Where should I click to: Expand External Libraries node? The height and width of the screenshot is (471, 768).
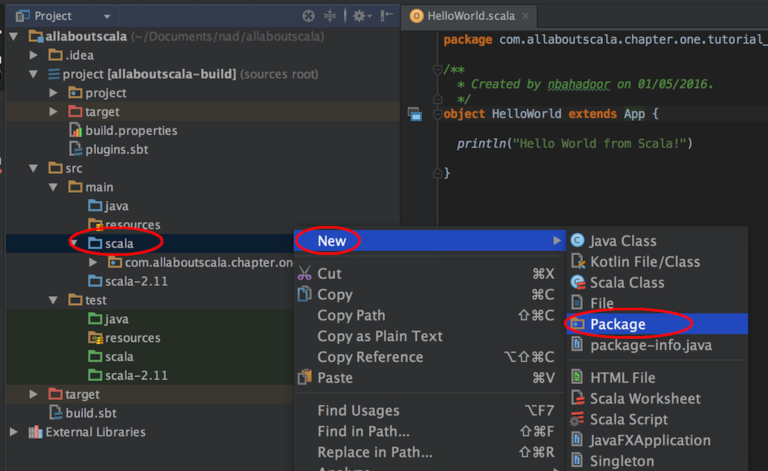[14, 432]
